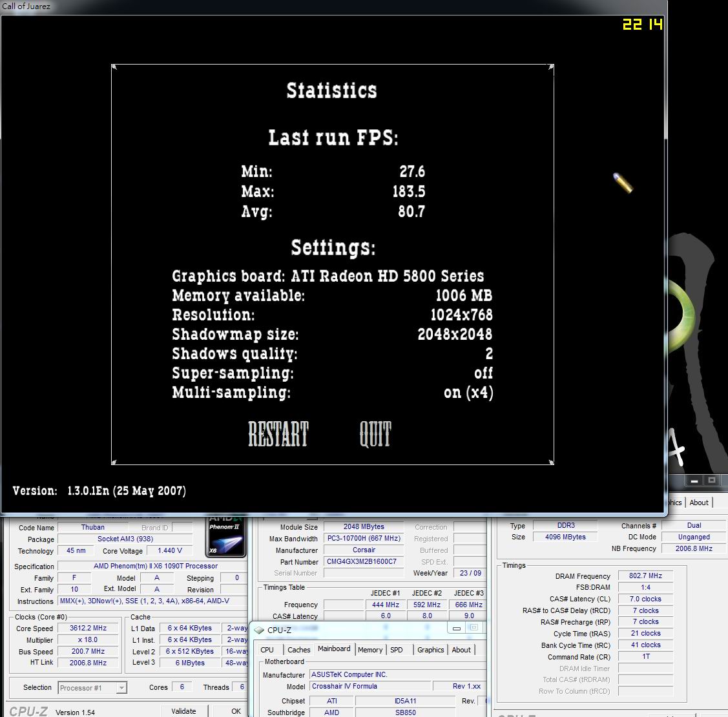
Task: Click the DC Mode value Unganged
Action: tap(694, 537)
